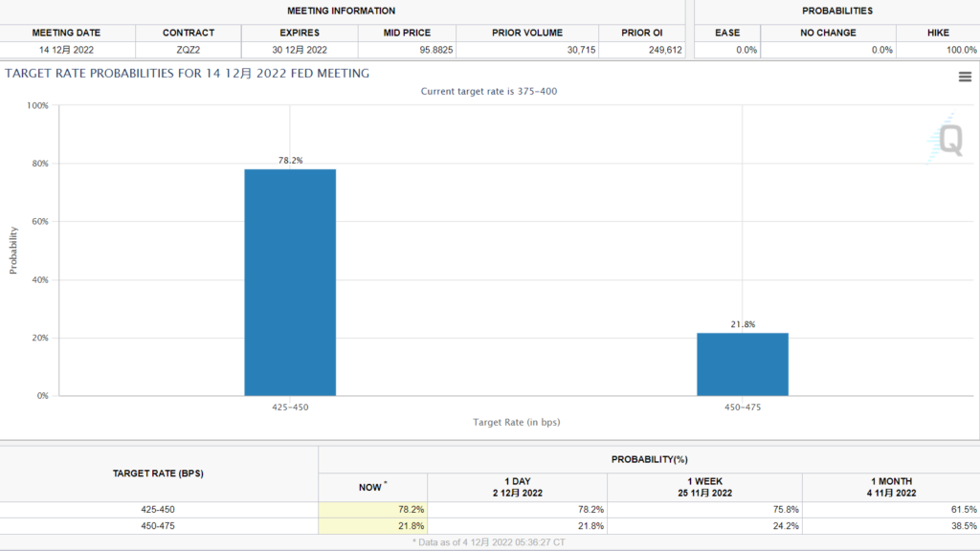
Task: Click the MEETING DATE column header
Action: pos(66,33)
